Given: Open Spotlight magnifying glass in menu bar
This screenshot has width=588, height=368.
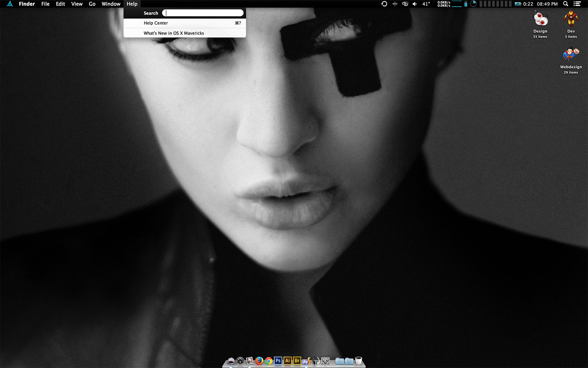Looking at the screenshot, I should click(x=566, y=4).
